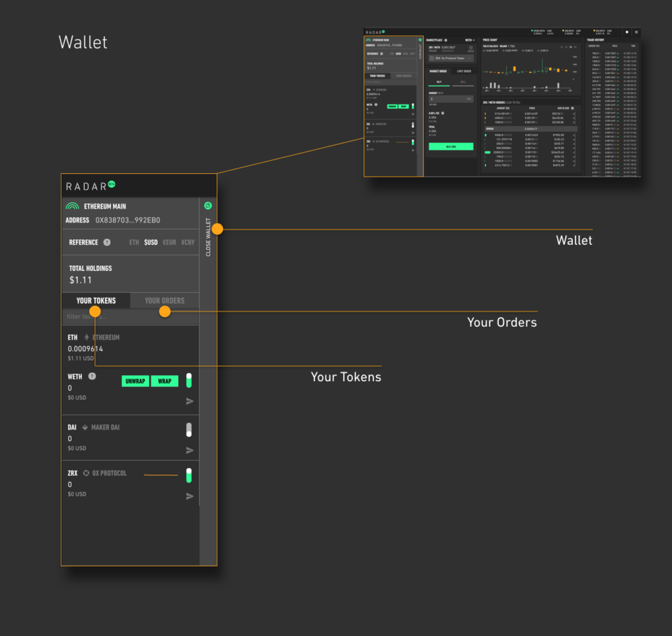The height and width of the screenshot is (636, 672).
Task: Click the Maker DAI token icon
Action: 85,427
